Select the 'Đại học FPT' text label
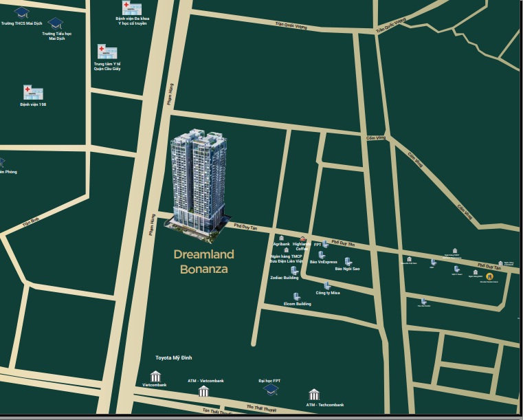This screenshot has width=523, height=420. click(x=269, y=381)
